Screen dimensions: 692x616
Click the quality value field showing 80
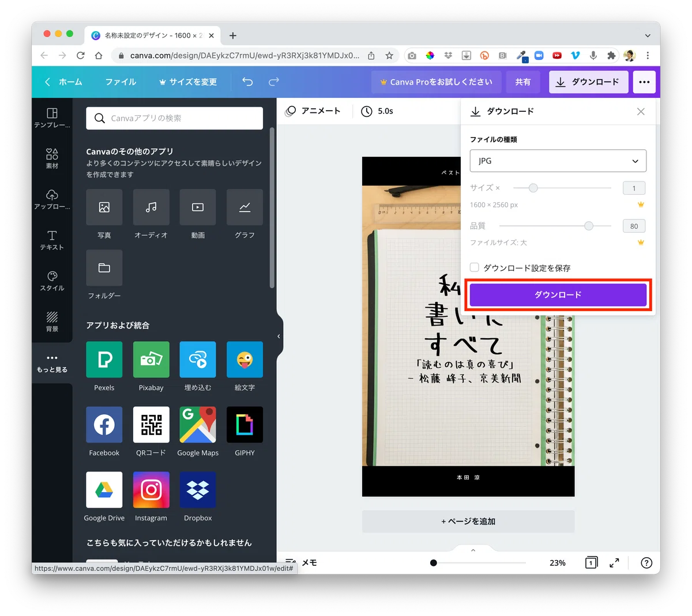point(634,226)
